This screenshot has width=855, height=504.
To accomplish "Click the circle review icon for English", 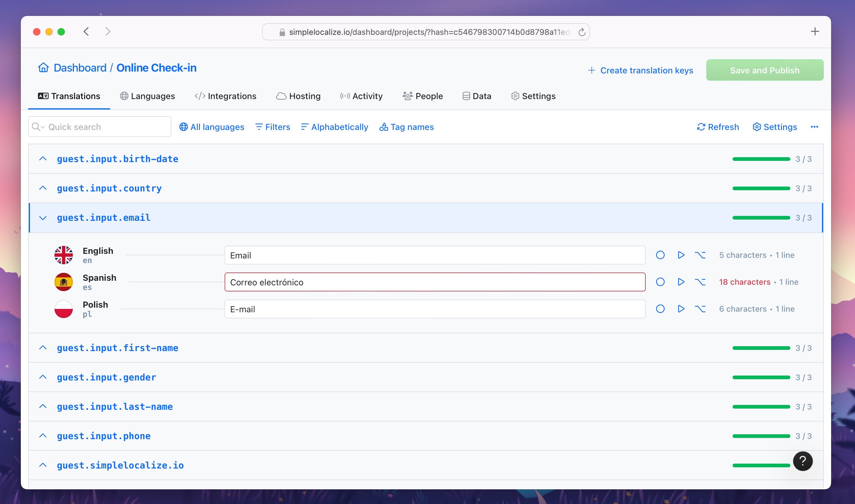I will [x=660, y=255].
